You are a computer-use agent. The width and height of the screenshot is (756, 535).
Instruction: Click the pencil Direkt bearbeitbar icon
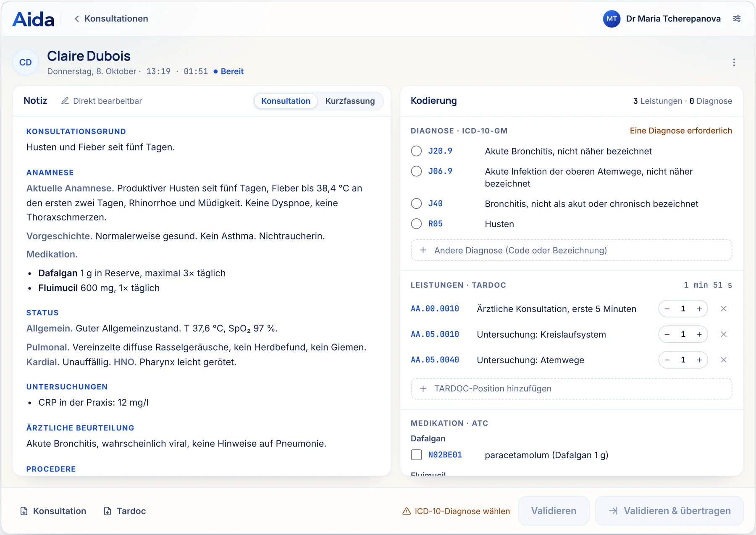(65, 101)
